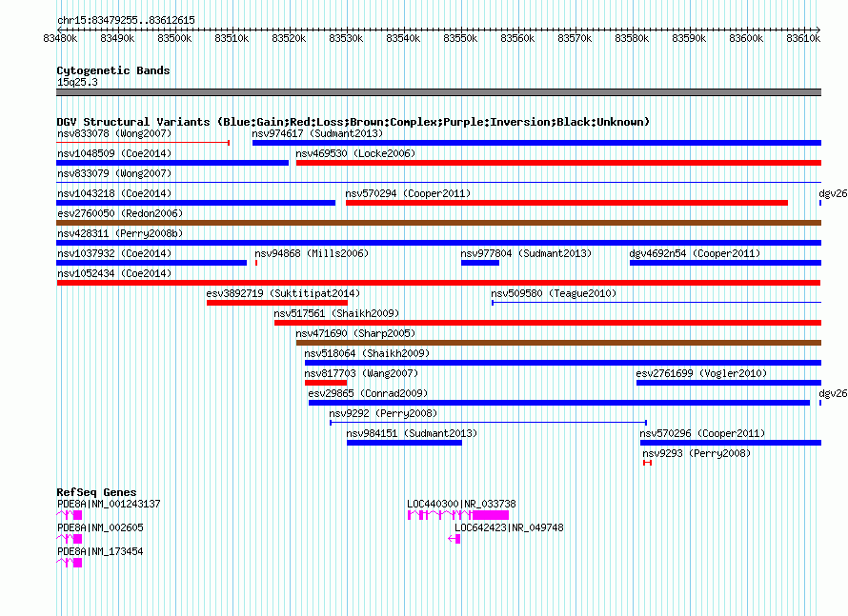Click nsv570294 (Cooper2011) red bar
This screenshot has height=616, width=848.
pos(567,203)
